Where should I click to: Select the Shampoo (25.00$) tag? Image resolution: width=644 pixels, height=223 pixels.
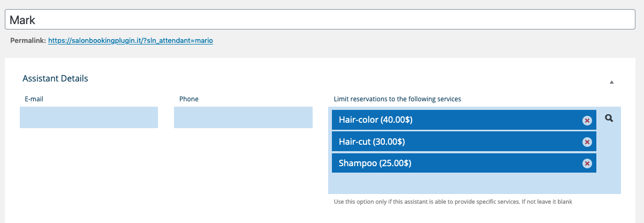tap(375, 163)
